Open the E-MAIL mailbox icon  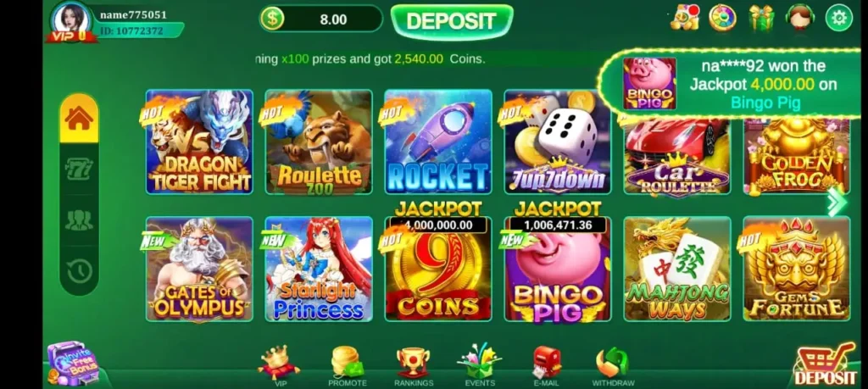(x=547, y=366)
